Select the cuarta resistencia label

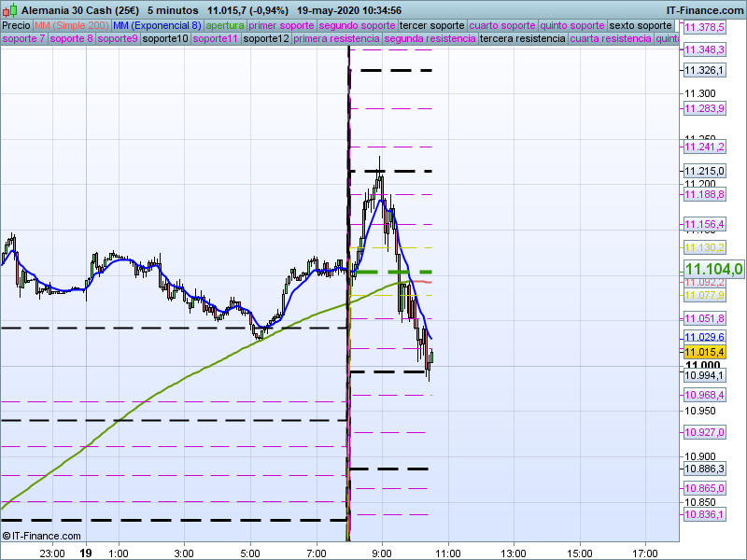pyautogui.click(x=611, y=38)
